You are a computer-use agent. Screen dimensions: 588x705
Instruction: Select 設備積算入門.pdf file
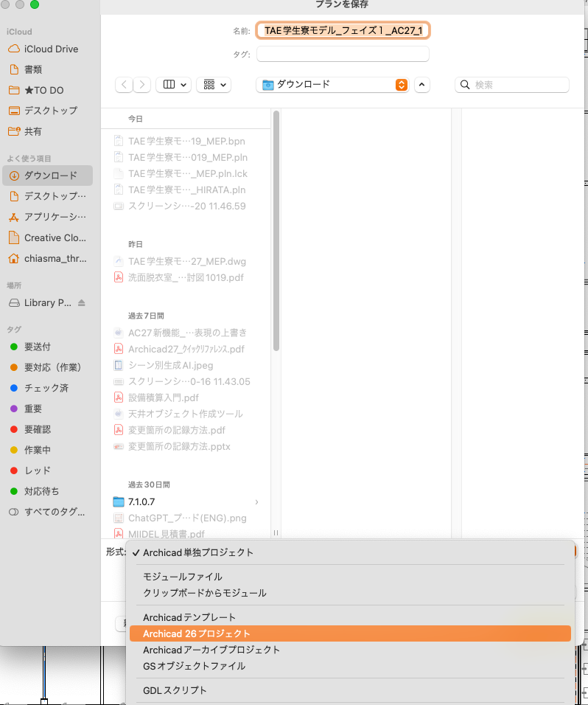[x=186, y=397]
